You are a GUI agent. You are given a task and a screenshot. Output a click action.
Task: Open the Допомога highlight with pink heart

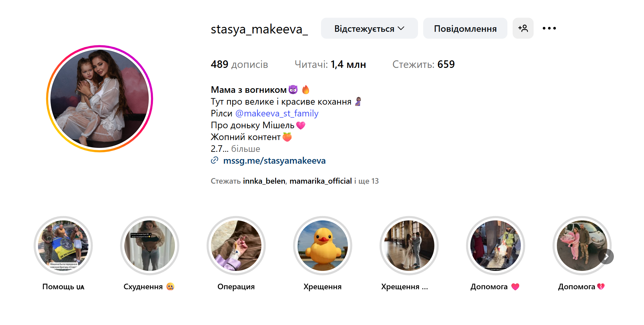click(x=496, y=245)
